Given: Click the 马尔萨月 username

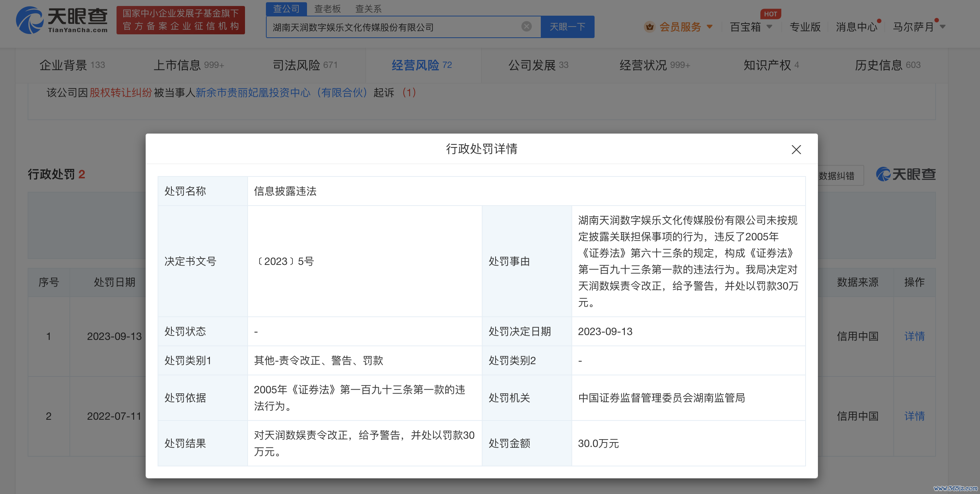Looking at the screenshot, I should [914, 27].
